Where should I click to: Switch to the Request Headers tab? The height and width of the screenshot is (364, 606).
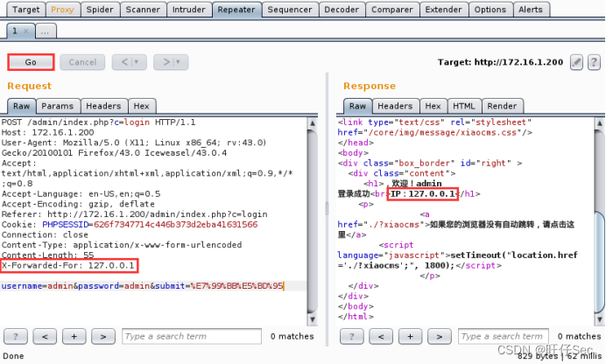point(103,106)
